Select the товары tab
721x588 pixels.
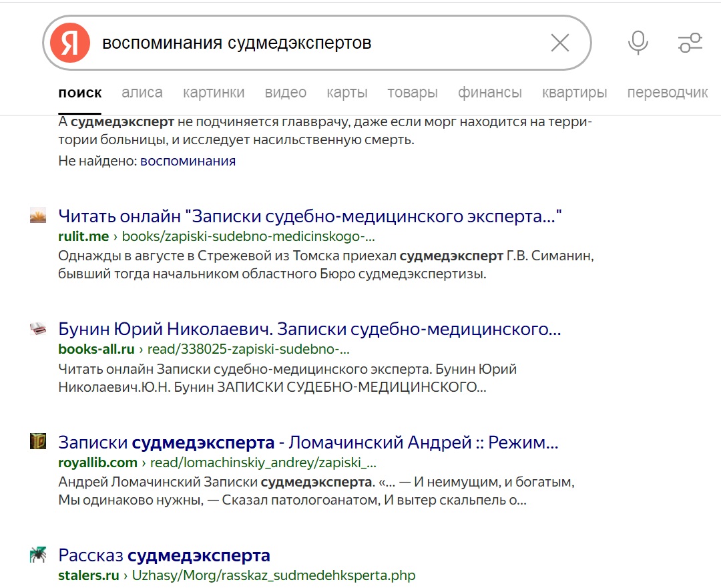click(x=413, y=92)
